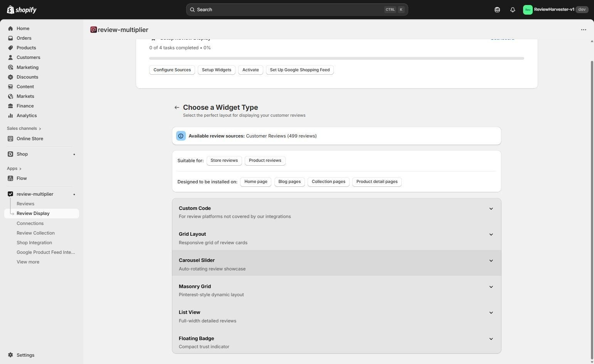The width and height of the screenshot is (594, 364).
Task: Go back using the arrow beside Choose a Widget Type
Action: click(177, 107)
